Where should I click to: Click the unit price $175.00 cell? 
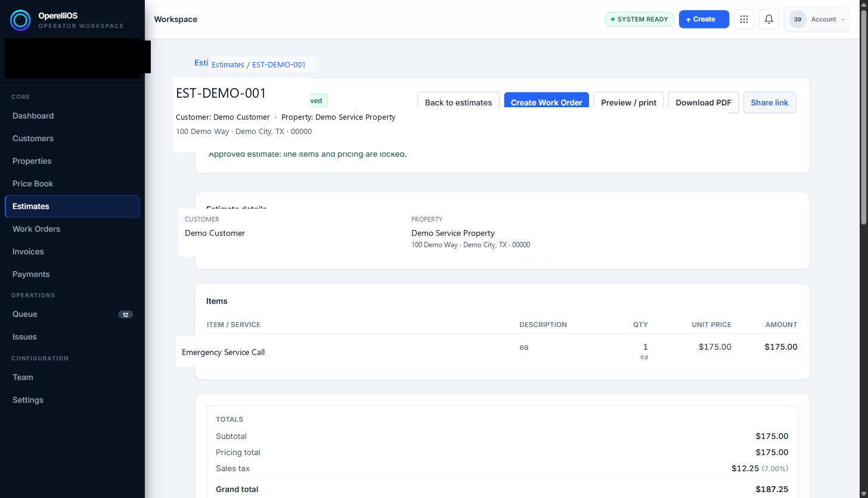click(x=715, y=347)
